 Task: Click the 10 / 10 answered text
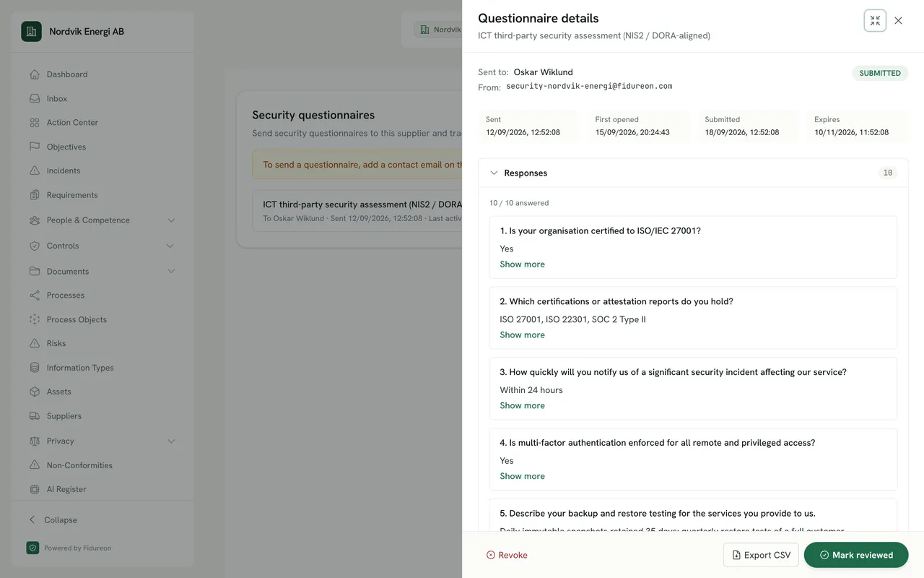[x=519, y=203]
